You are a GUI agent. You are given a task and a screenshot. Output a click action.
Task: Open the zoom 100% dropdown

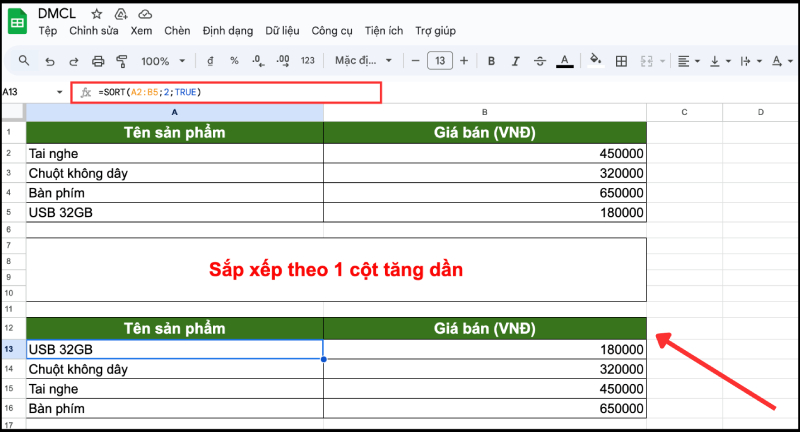click(x=163, y=61)
